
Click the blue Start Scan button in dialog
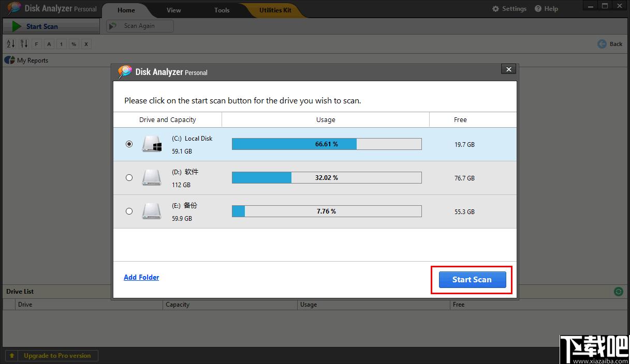[472, 280]
